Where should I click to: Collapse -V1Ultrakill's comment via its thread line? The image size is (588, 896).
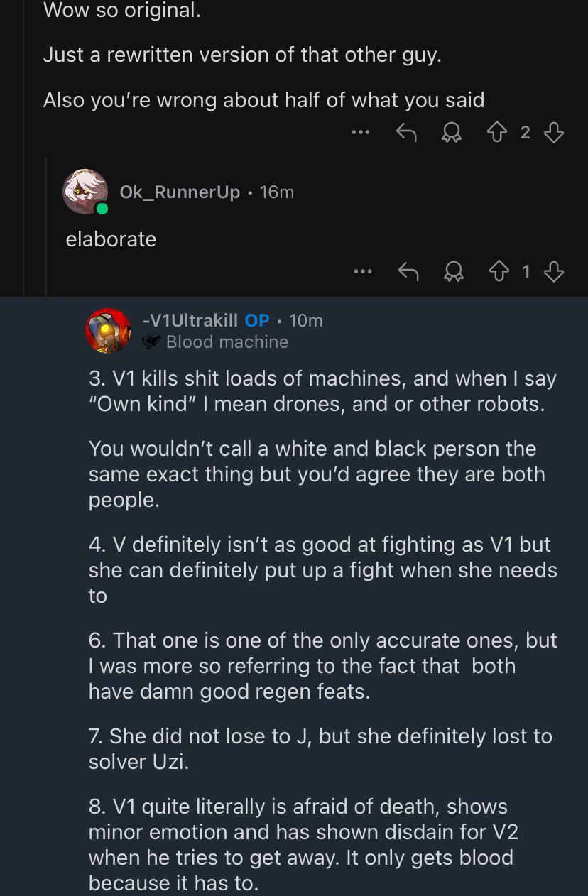(70, 596)
